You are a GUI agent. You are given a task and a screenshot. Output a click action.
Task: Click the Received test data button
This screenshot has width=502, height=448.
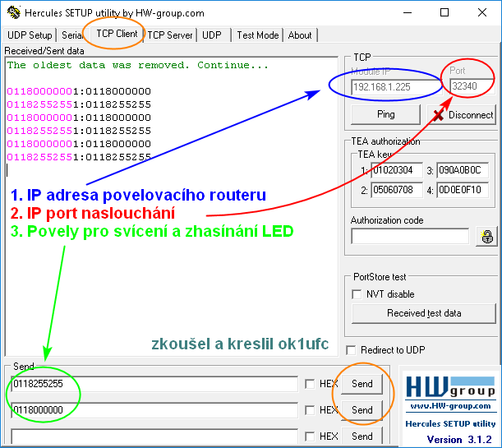tap(423, 313)
